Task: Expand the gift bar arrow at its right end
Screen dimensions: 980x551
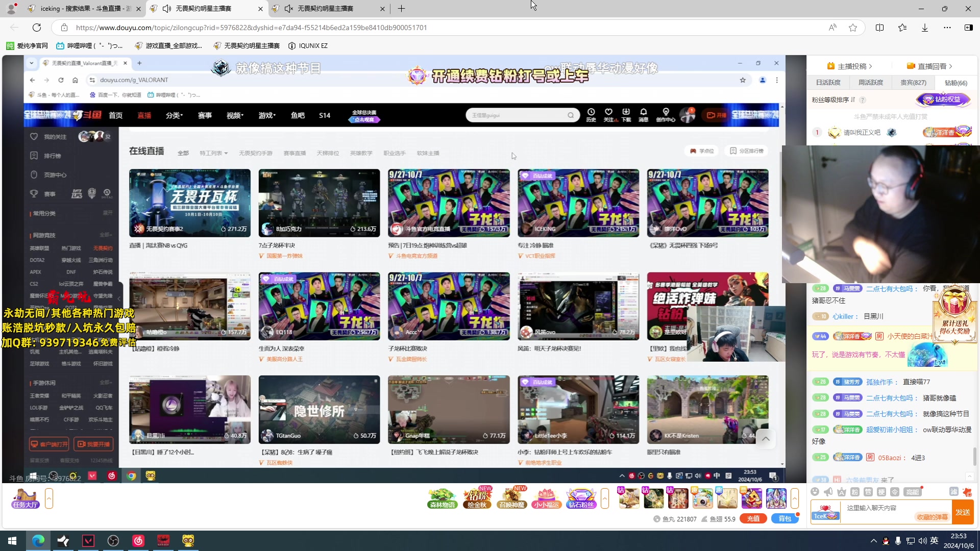Action: 795,498
